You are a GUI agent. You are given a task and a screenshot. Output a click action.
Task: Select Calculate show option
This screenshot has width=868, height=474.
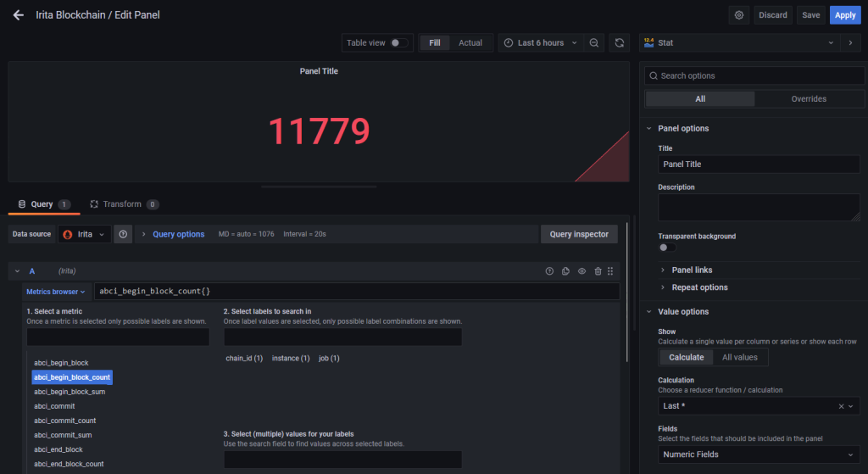tap(687, 357)
